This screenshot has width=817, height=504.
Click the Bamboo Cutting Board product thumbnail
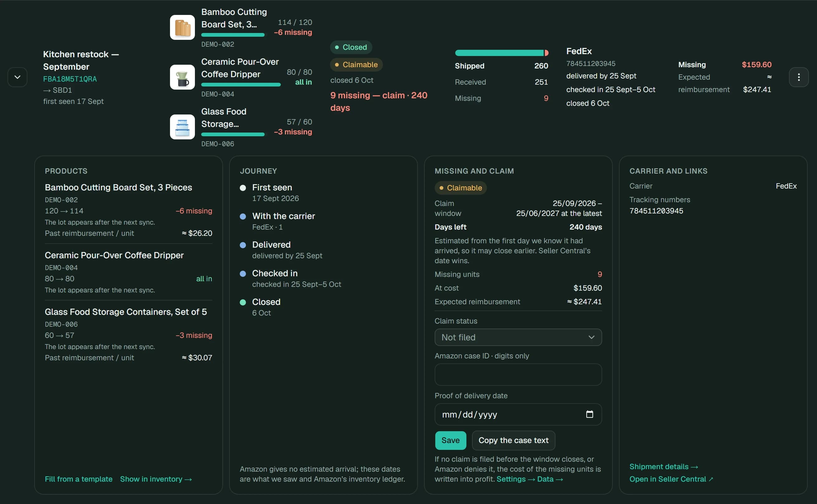[x=182, y=27]
